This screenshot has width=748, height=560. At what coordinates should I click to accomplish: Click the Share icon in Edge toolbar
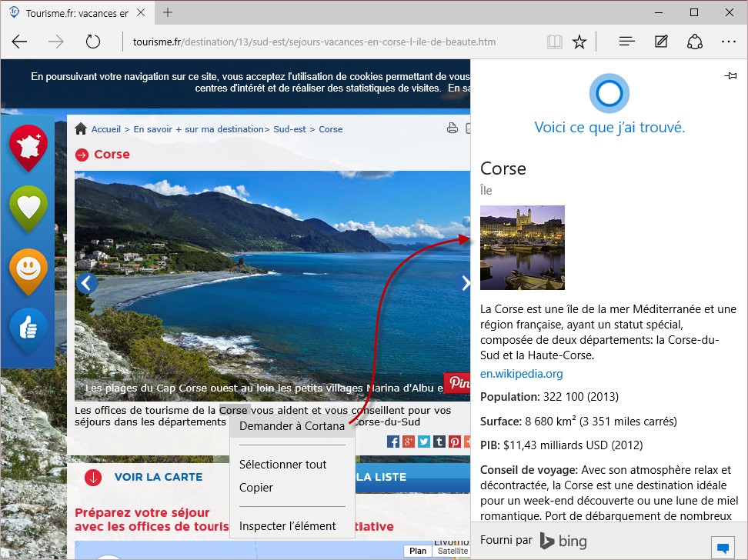[x=695, y=42]
